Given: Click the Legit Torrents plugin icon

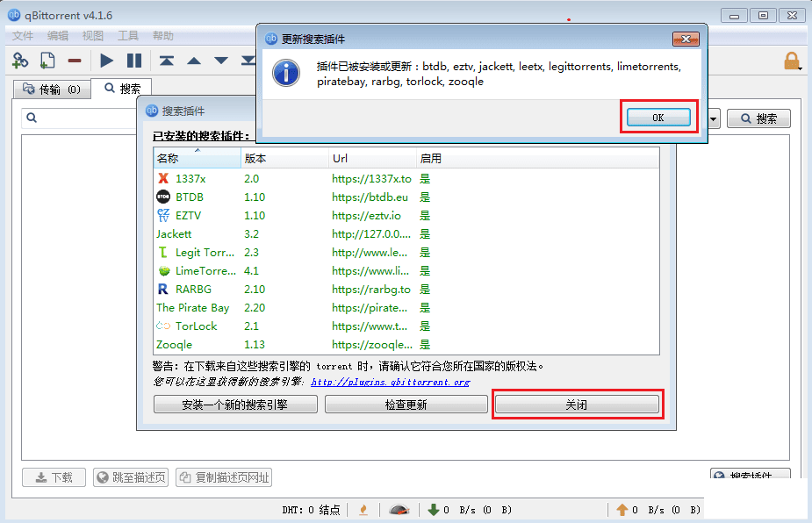Looking at the screenshot, I should (163, 252).
